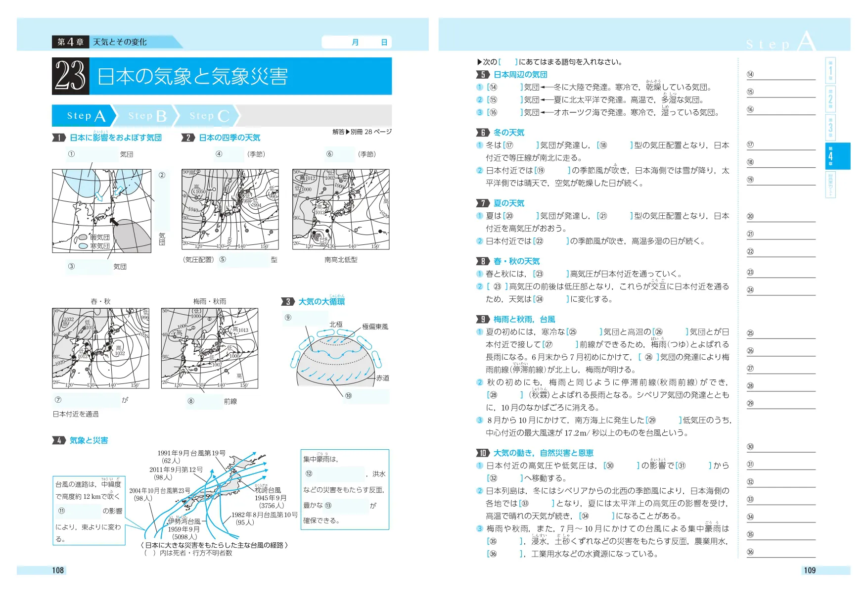Click the 春・秋 weather map
Image resolution: width=868 pixels, height=614 pixels.
[x=101, y=348]
